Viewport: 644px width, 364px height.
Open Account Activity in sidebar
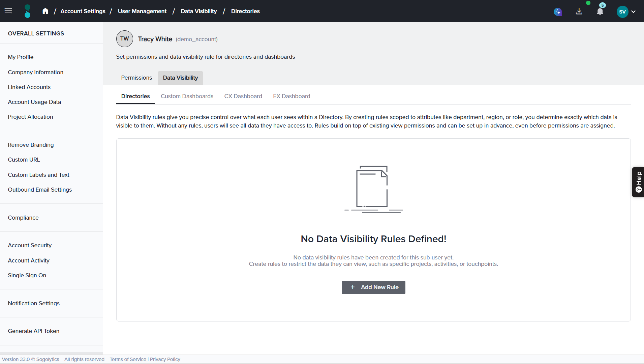pyautogui.click(x=29, y=261)
